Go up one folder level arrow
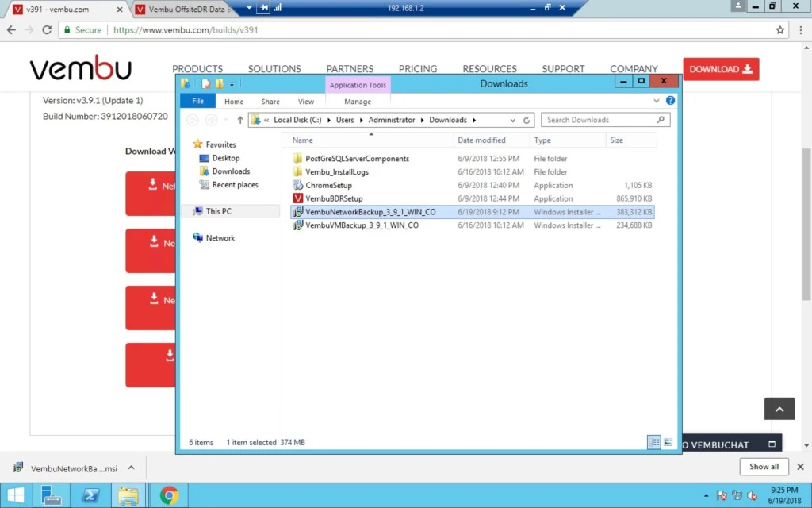 click(239, 121)
